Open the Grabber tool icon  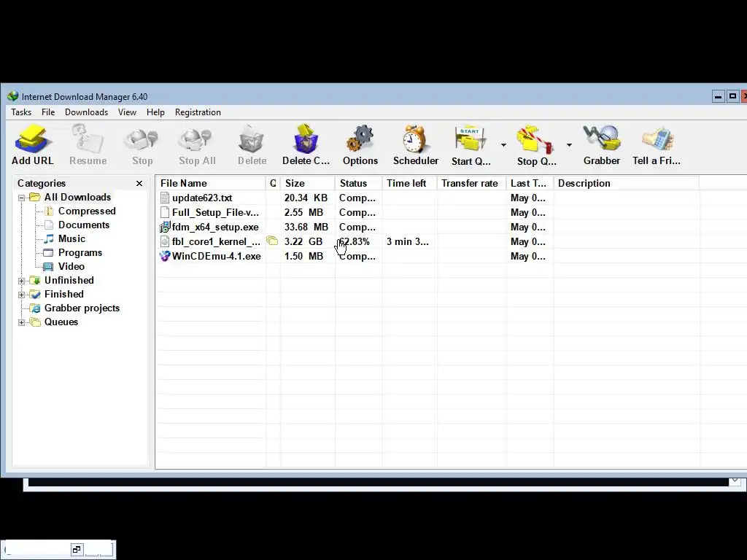601,139
